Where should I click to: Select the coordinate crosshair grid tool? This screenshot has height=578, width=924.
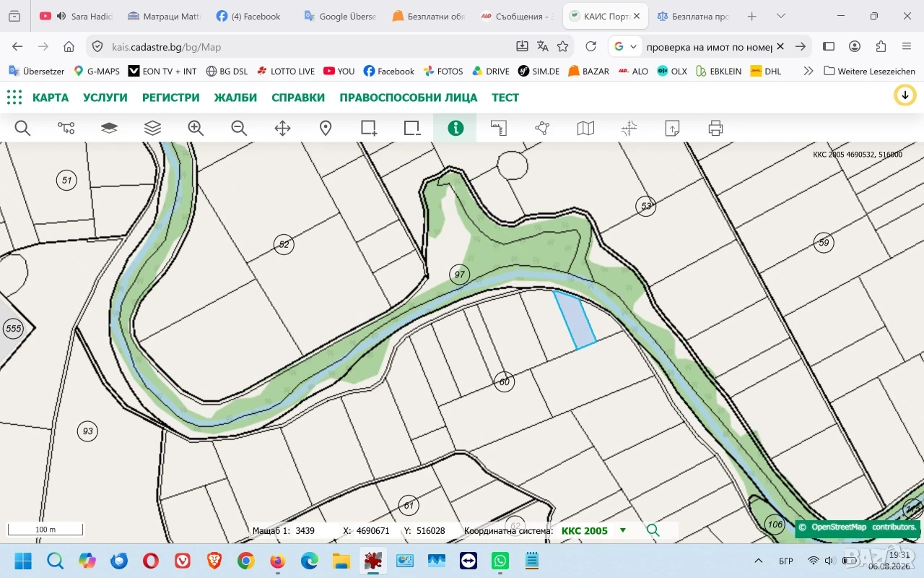point(629,128)
